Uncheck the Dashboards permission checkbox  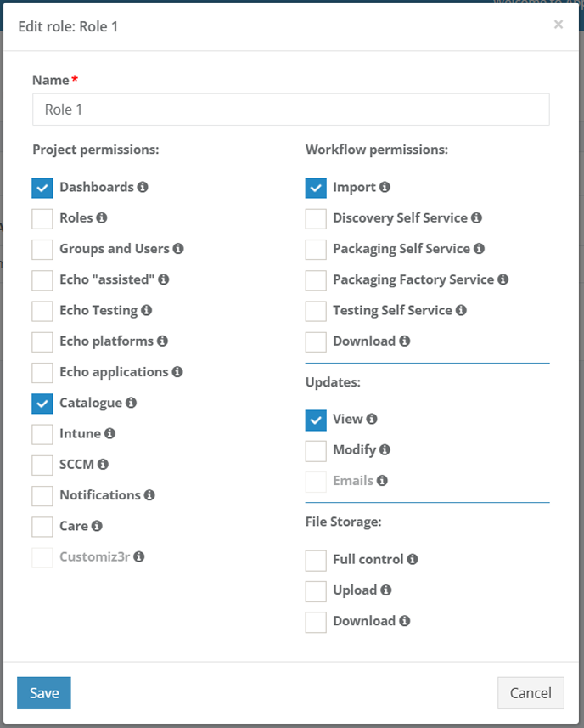(42, 188)
